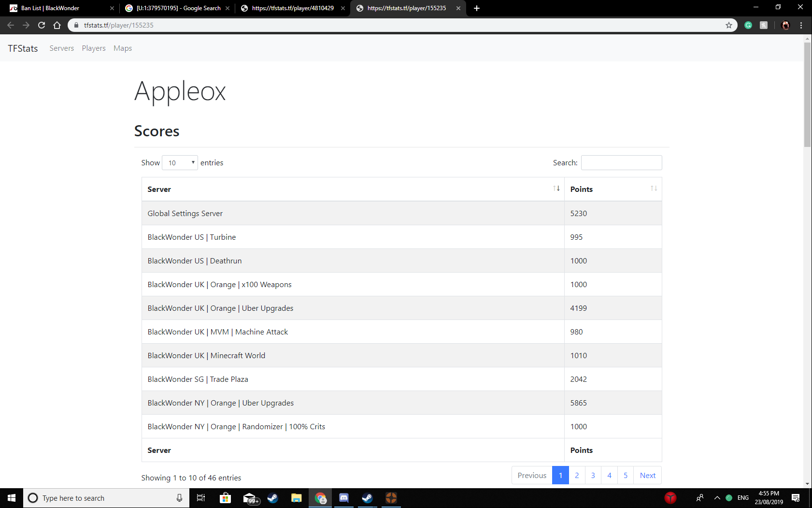Switch to the Google Search tab
This screenshot has width=812, height=508.
[x=177, y=8]
